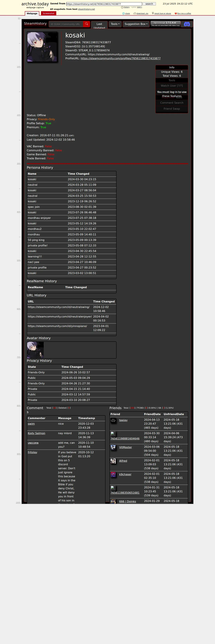Open the Discord icon link
Viewport: 215px width, 644px height.
point(187,24)
